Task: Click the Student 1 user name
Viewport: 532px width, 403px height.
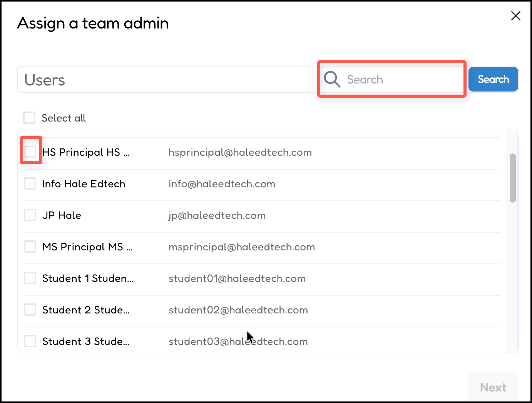Action: [x=88, y=278]
